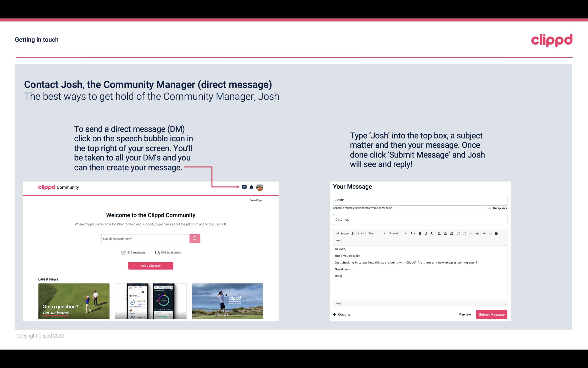Click the user profile avatar icon

click(260, 187)
